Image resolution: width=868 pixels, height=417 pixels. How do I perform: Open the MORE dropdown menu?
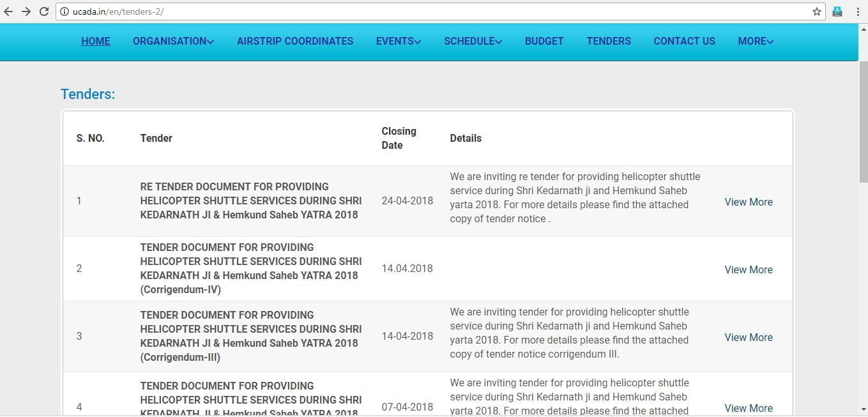click(756, 41)
